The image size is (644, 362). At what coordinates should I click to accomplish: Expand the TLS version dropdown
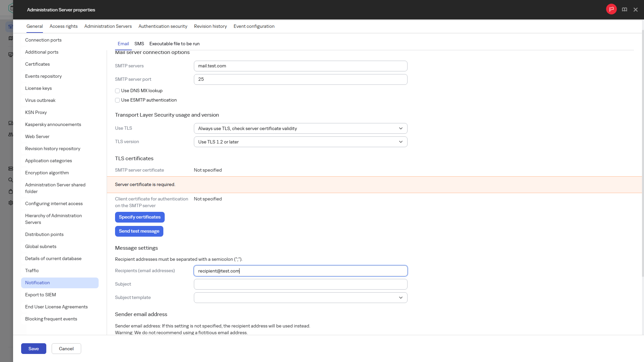point(301,142)
